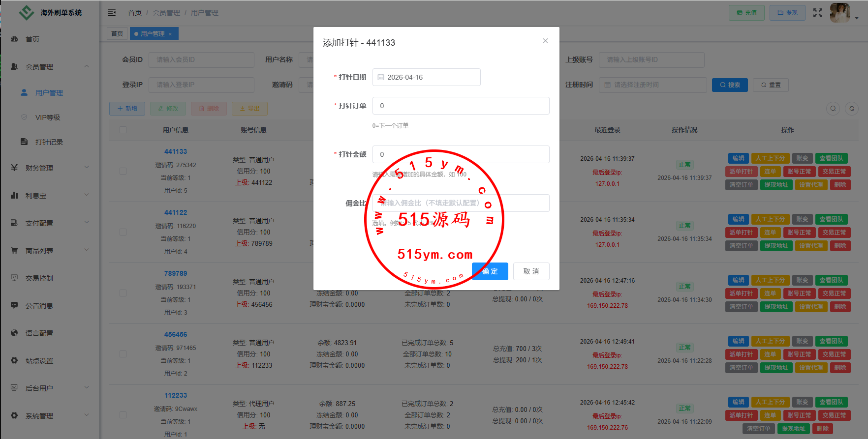Click the 确定 confirm button
This screenshot has height=439, width=868.
pos(490,271)
